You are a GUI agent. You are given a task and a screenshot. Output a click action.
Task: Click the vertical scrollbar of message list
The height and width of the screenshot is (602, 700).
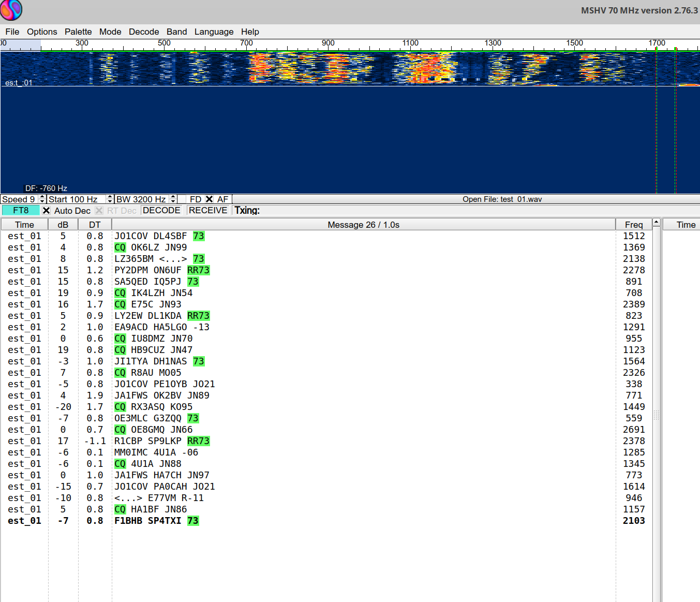pos(656,414)
